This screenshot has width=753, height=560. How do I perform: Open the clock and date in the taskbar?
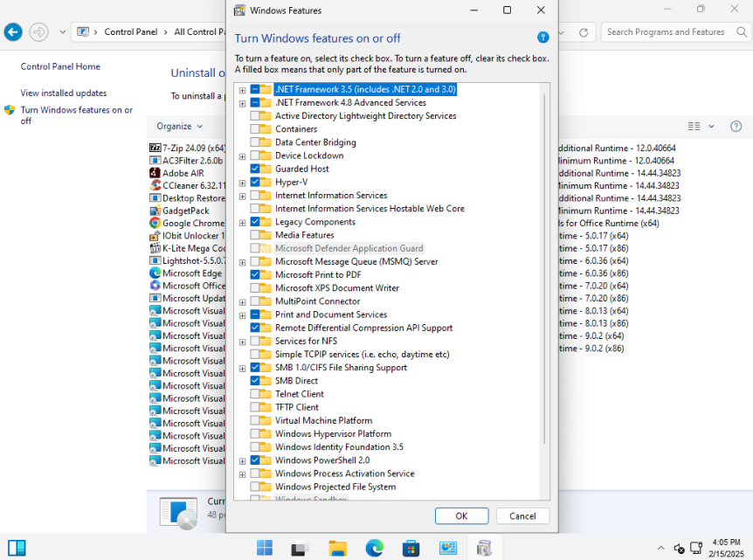tap(726, 548)
